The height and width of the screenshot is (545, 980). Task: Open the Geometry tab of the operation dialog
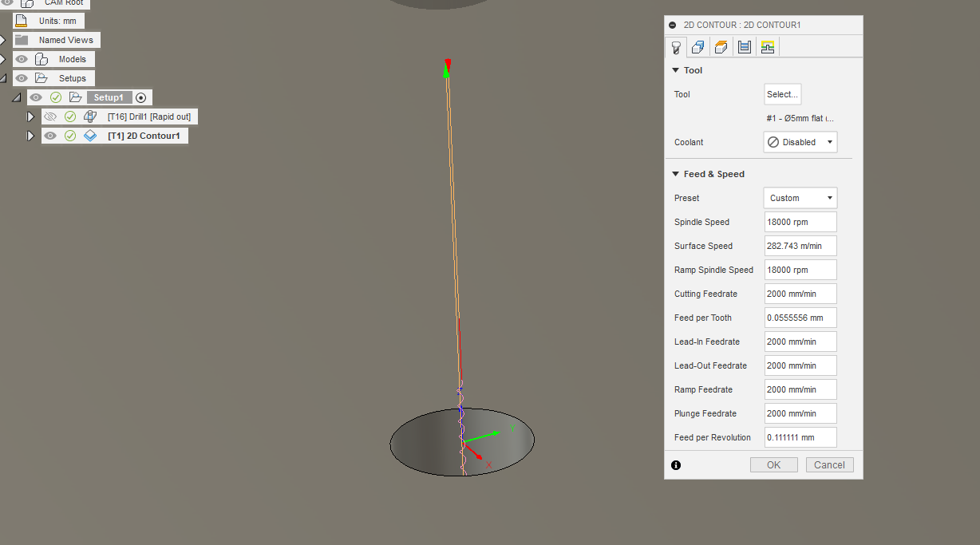click(x=697, y=46)
